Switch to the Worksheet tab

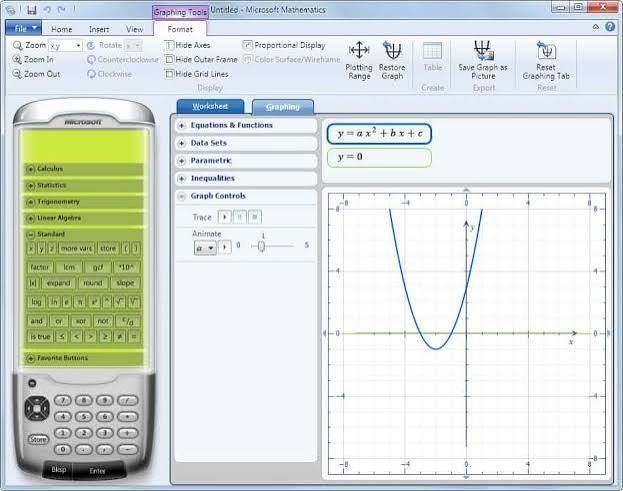point(210,106)
